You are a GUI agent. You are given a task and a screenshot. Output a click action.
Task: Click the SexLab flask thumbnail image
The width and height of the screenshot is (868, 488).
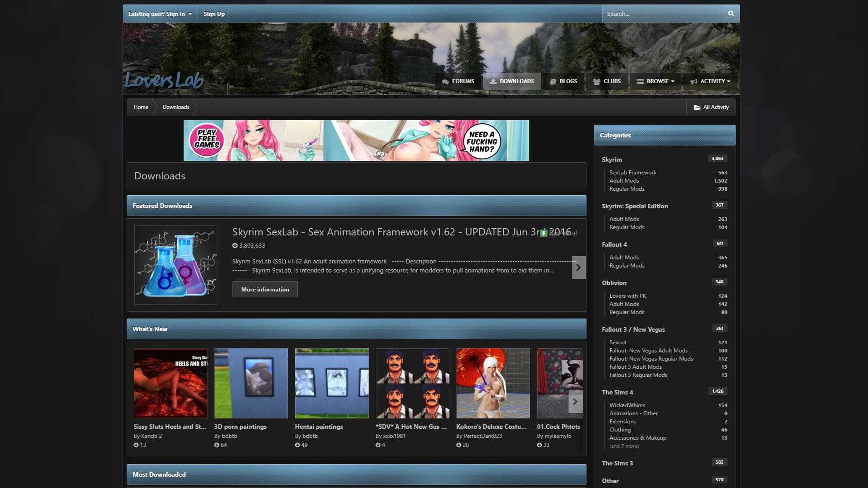coord(175,265)
